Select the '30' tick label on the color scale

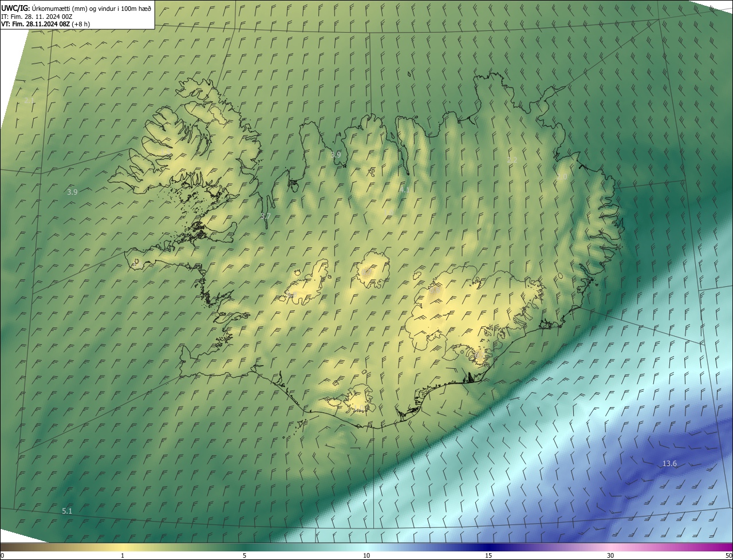pyautogui.click(x=610, y=555)
